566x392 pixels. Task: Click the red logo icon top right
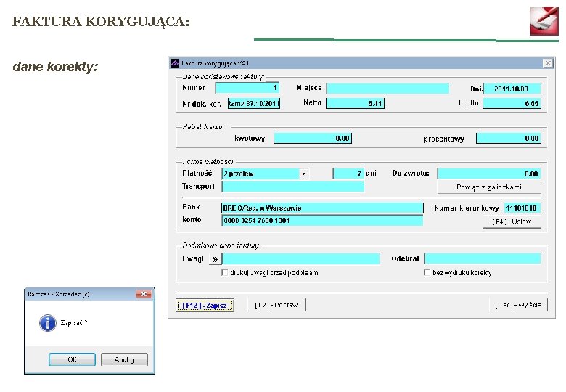pyautogui.click(x=544, y=21)
